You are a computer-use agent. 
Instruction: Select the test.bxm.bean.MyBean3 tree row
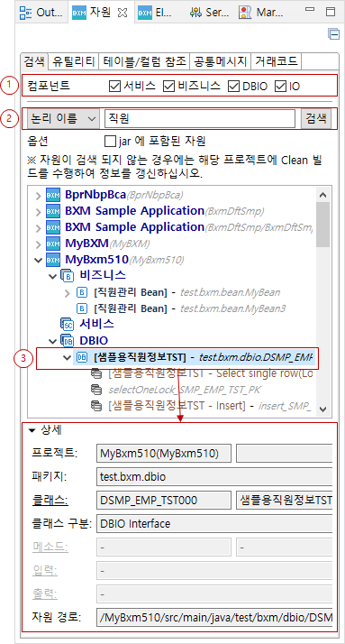(x=181, y=308)
